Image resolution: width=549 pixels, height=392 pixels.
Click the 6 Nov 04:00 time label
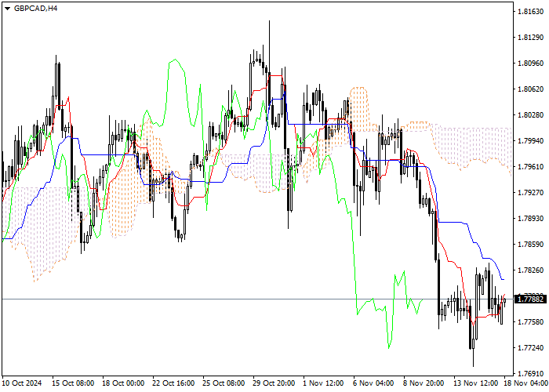coord(373,383)
